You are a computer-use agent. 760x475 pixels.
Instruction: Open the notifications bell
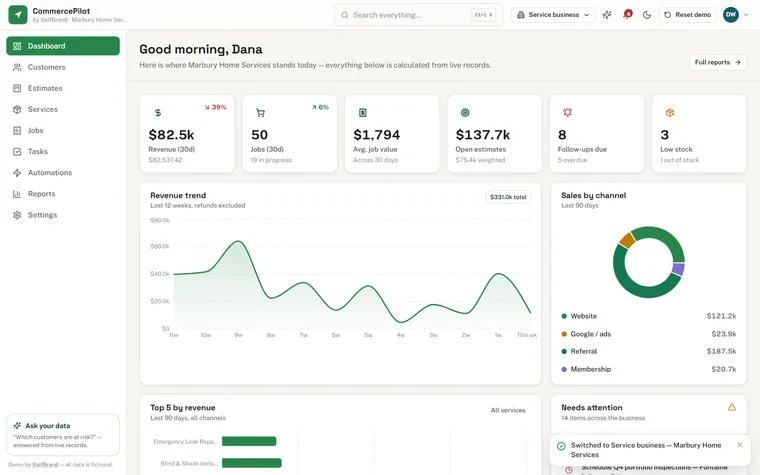point(627,15)
